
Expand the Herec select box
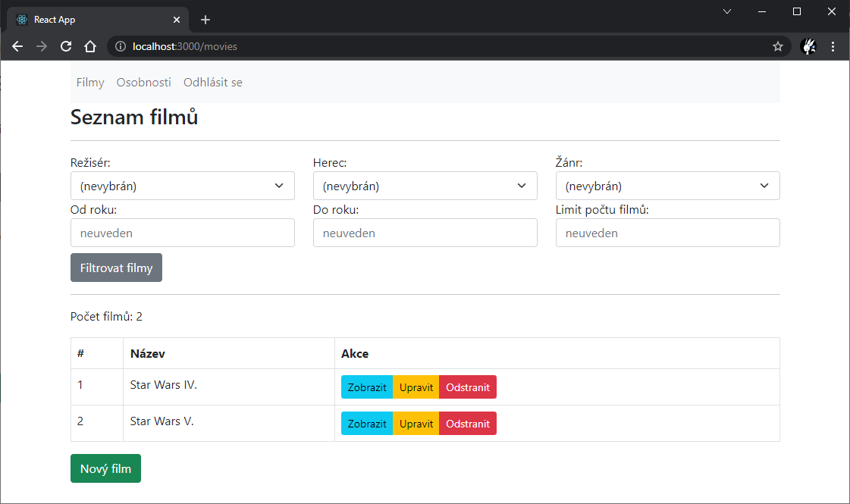pyautogui.click(x=425, y=186)
